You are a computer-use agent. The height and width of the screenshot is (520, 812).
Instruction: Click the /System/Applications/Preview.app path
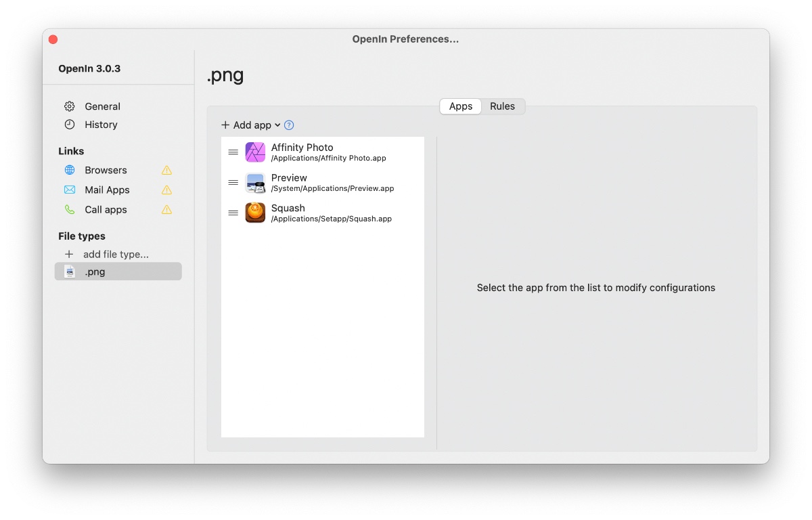(x=332, y=189)
